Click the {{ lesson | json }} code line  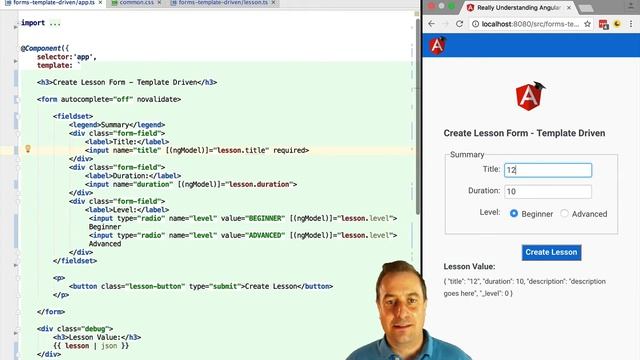point(91,346)
